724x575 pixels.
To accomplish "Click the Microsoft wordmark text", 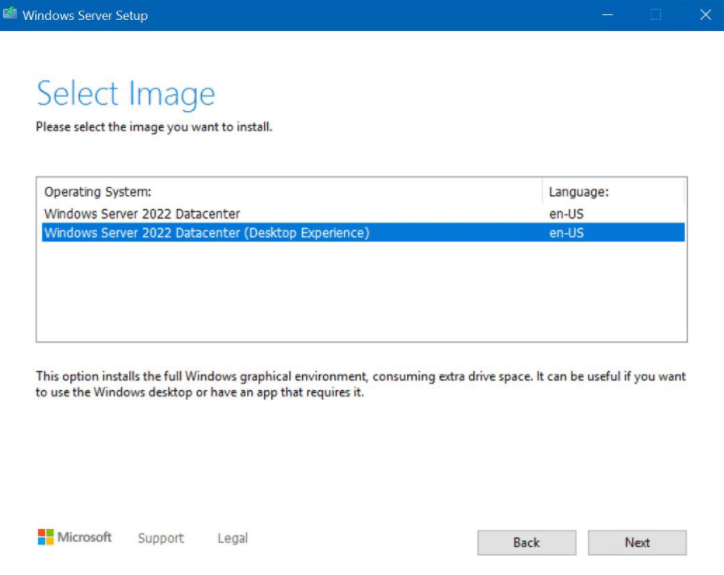I will 84,538.
